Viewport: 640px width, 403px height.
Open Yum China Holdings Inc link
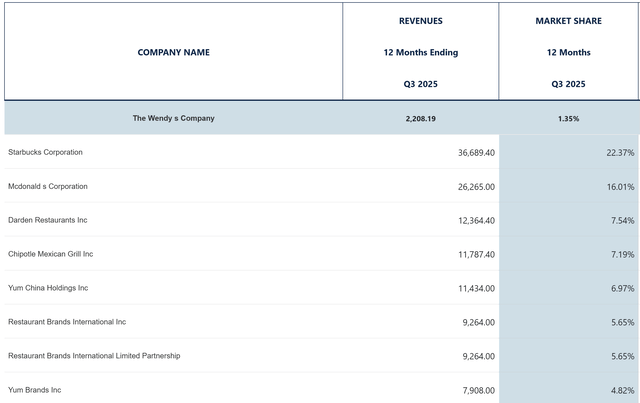point(48,288)
